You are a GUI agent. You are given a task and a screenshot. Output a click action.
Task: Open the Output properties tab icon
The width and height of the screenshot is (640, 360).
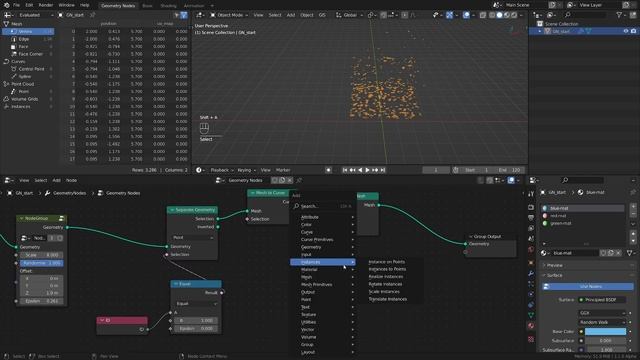[x=531, y=218]
